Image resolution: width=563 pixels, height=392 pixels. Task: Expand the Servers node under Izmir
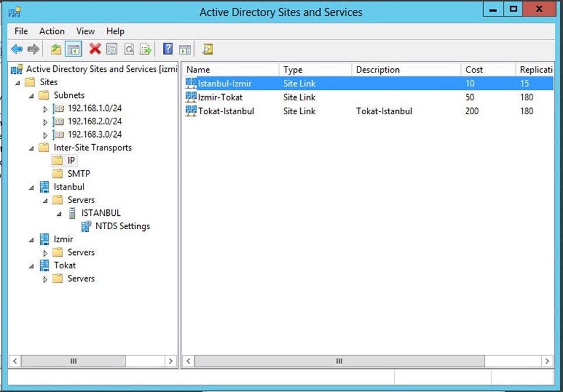(45, 253)
